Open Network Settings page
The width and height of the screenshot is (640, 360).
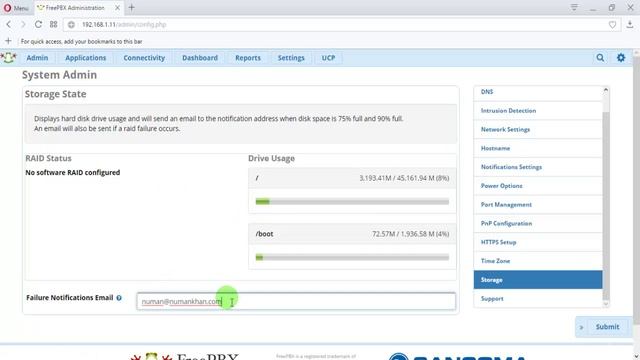538,129
